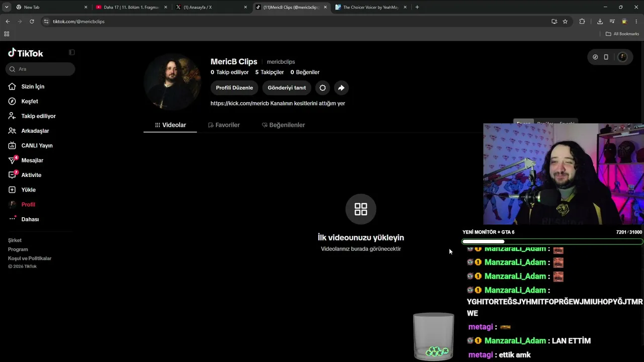
Task: Bookmark this page with star icon
Action: 565,21
